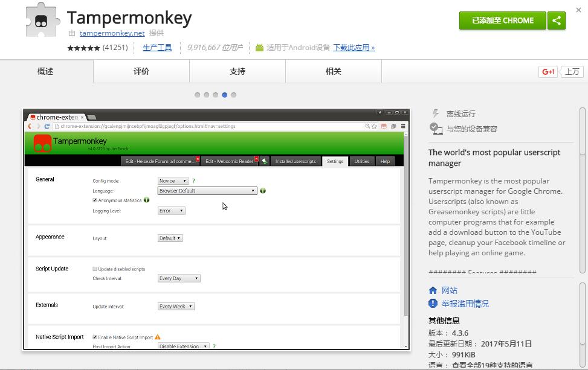Click the offline lightning bolt icon
This screenshot has width=588, height=370.
[435, 113]
